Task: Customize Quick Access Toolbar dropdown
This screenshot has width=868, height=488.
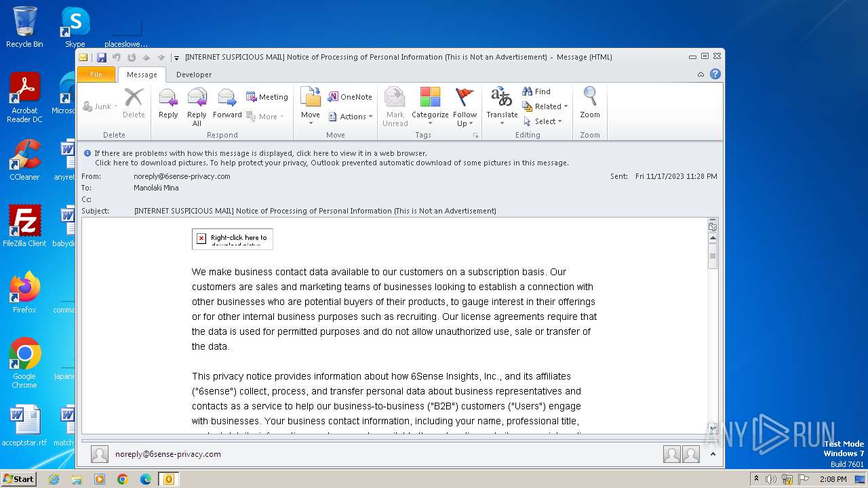Action: (x=176, y=58)
